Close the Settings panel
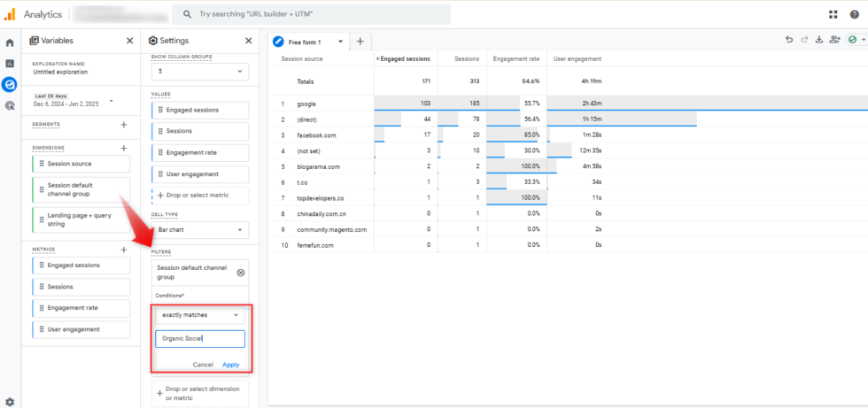 (x=249, y=41)
